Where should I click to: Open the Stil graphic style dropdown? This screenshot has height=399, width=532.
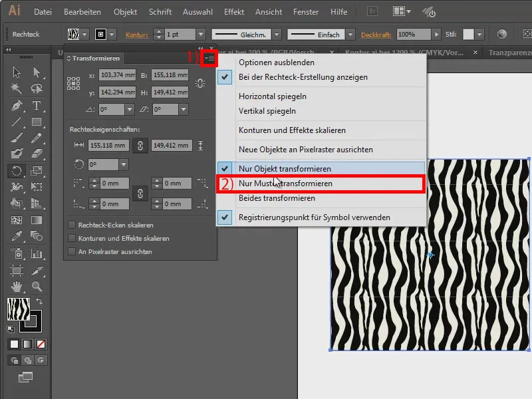pos(479,35)
